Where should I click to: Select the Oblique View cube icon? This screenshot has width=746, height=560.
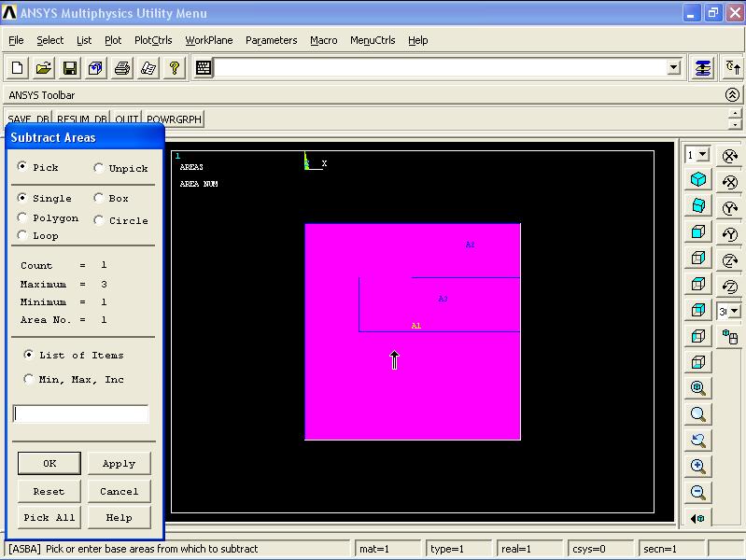698,205
